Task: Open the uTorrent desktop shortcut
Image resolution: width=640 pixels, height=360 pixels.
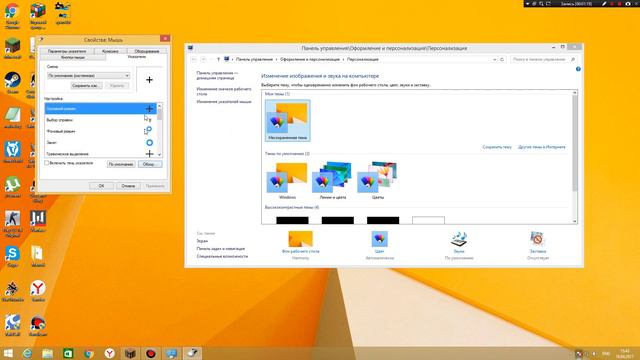Action: (12, 187)
